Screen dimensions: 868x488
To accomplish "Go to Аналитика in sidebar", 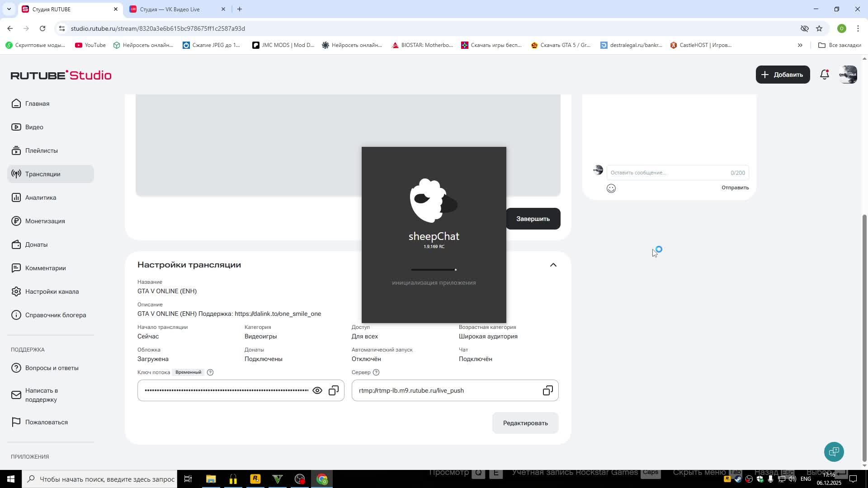I will pos(41,197).
